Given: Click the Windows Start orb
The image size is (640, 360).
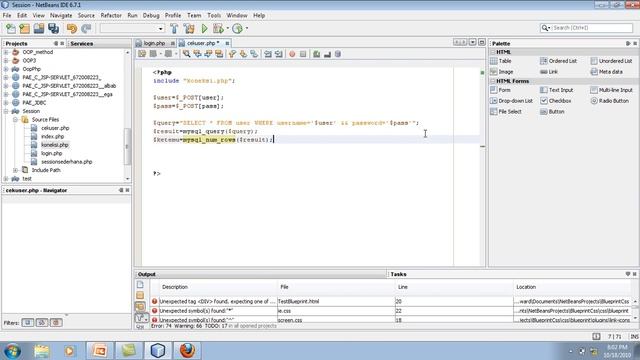Looking at the screenshot, I should pos(13,351).
